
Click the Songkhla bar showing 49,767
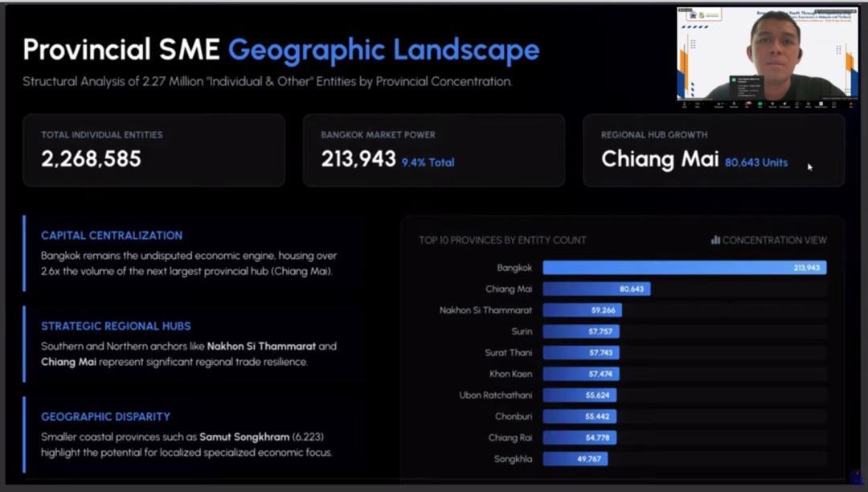coord(575,459)
